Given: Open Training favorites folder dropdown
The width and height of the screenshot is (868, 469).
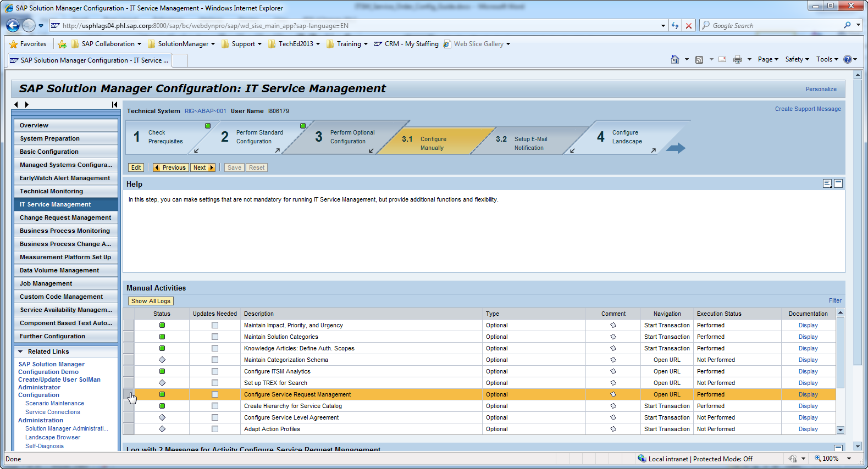Looking at the screenshot, I should (366, 44).
